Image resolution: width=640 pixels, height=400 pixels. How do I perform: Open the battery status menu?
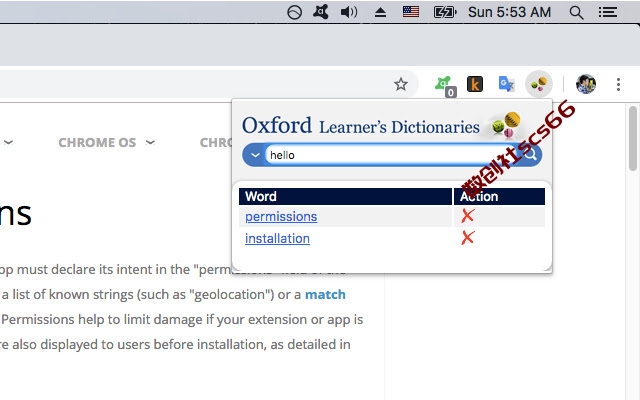(x=445, y=12)
